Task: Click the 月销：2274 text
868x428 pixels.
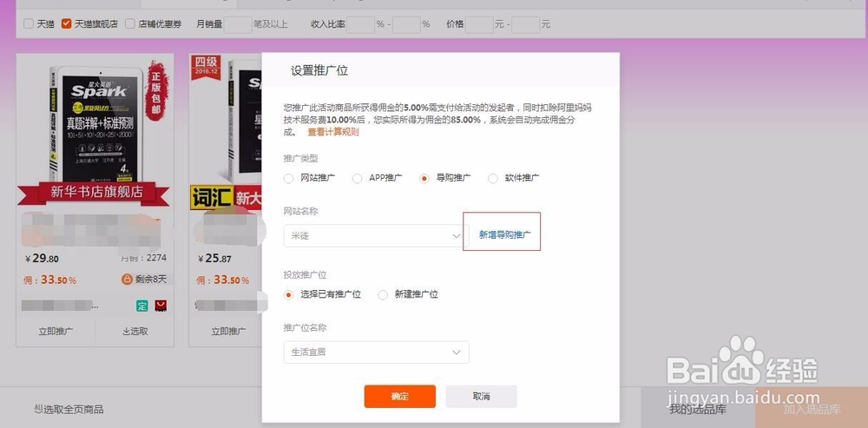Action: [x=143, y=258]
